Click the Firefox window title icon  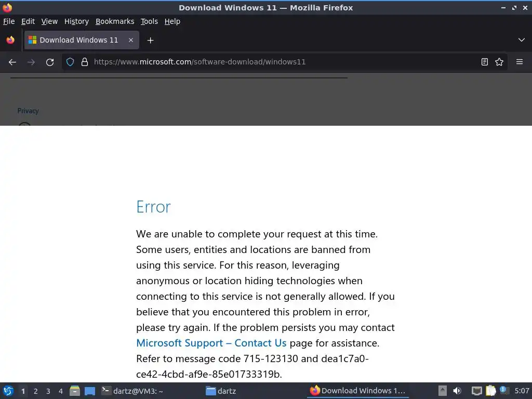7,7
